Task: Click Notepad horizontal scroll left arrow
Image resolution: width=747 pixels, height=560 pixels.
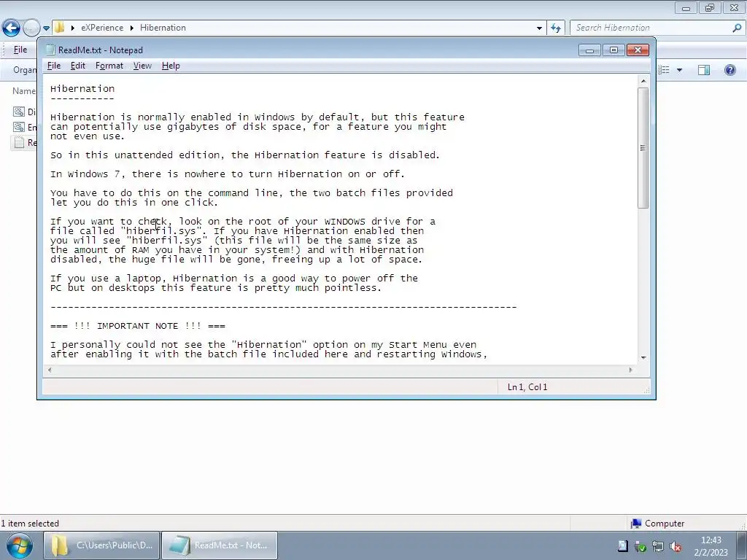Action: [50, 370]
